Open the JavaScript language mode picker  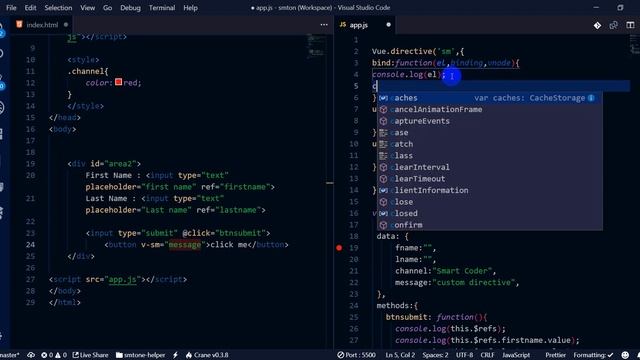[516, 355]
